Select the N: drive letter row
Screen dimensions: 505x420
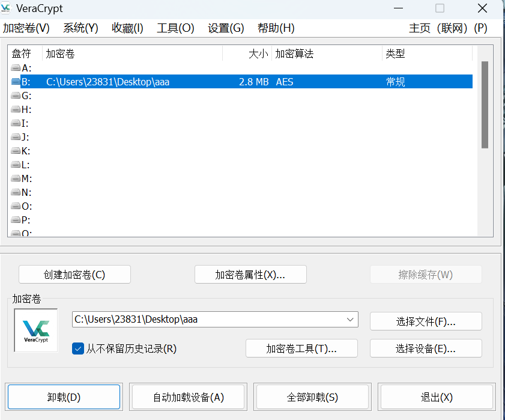[26, 192]
